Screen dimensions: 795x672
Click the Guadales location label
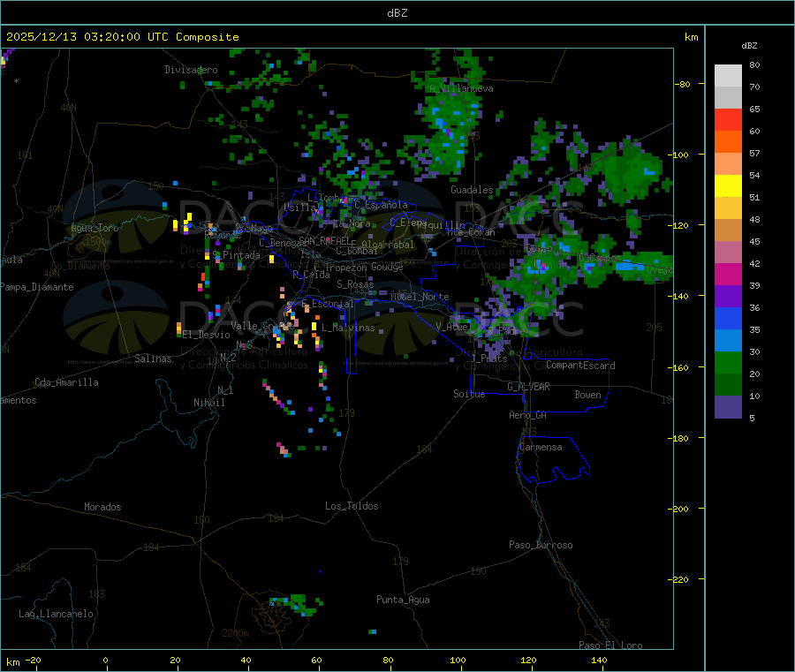click(x=472, y=190)
